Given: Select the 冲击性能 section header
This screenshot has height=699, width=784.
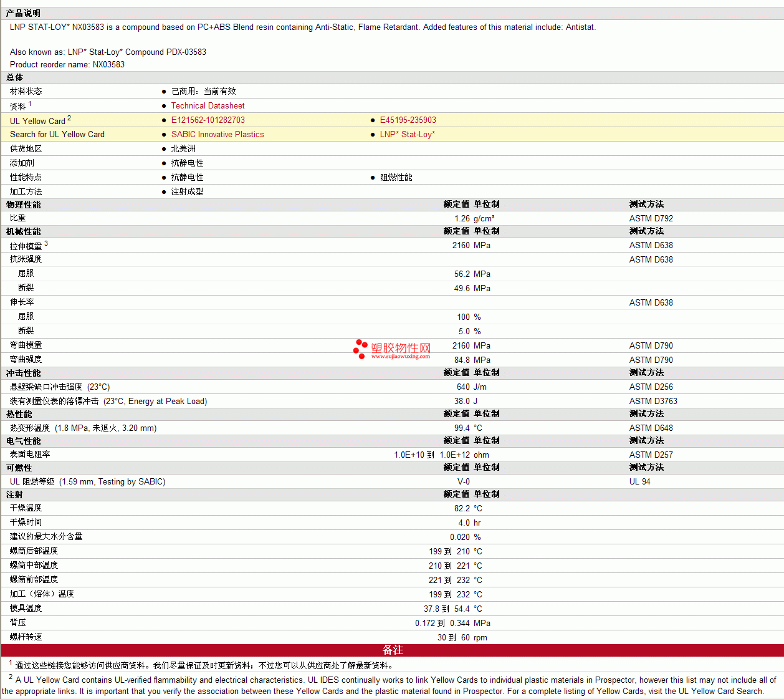Looking at the screenshot, I should click(23, 374).
